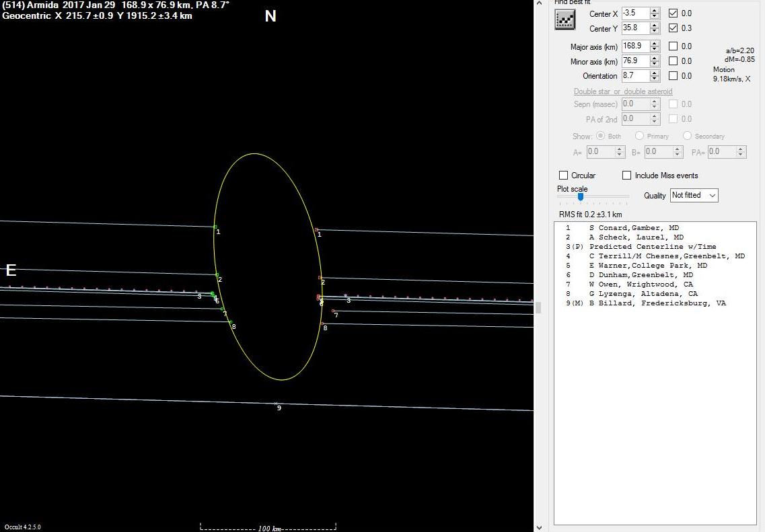Increase Major axis value using the up arrow

click(x=655, y=43)
